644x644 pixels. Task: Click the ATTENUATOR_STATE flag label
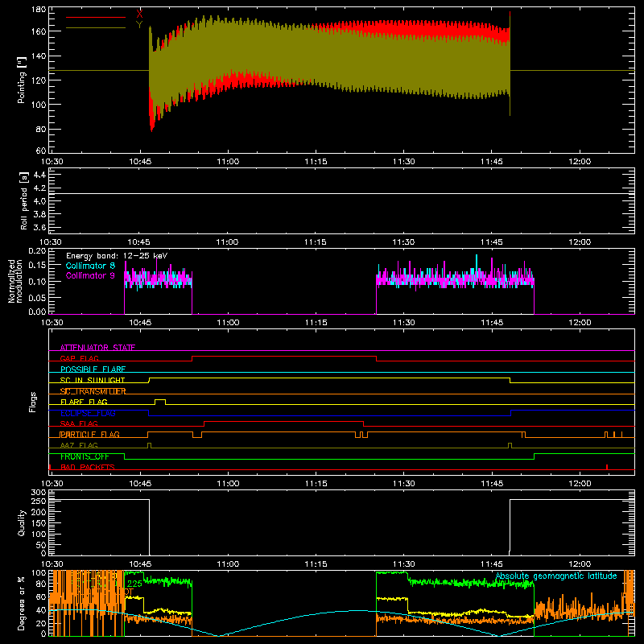(97, 348)
